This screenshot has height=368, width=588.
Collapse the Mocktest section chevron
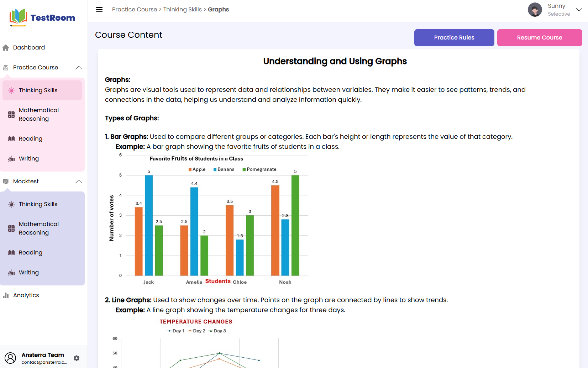(x=79, y=182)
